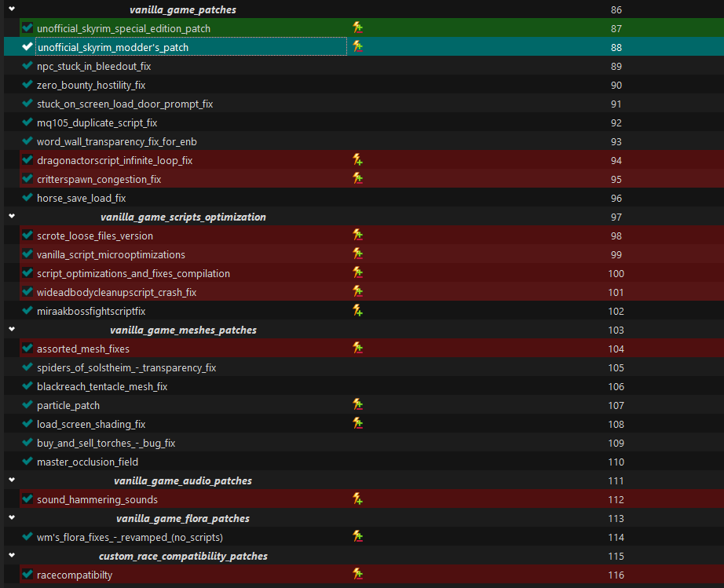Screen dimensions: 724x588
Task: Select wm's_flora_fixes_-_revamped_(no_scripts) name
Action: [x=130, y=538]
